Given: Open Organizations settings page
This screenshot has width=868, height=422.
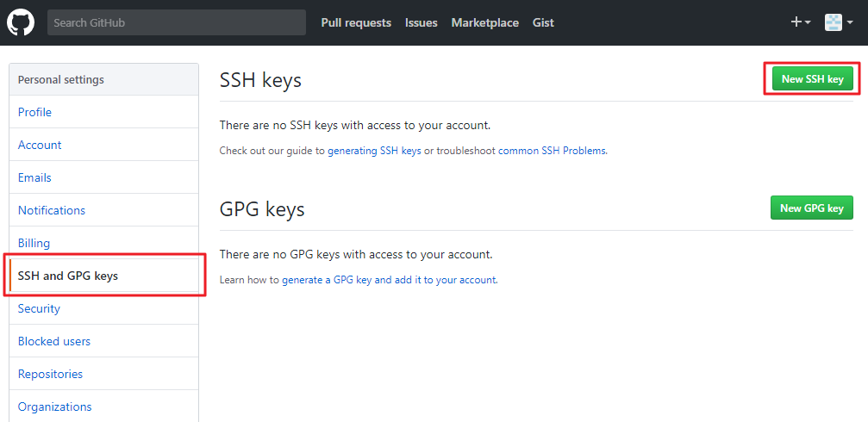Looking at the screenshot, I should (x=104, y=406).
